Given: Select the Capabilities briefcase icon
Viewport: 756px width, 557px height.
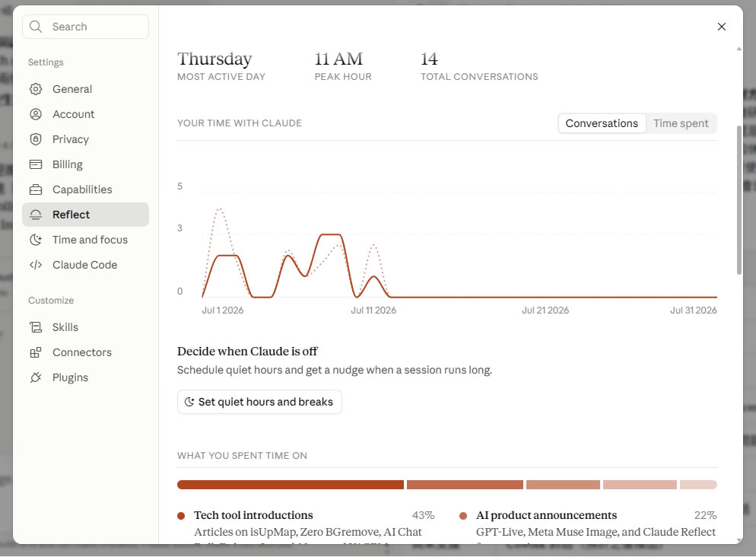Looking at the screenshot, I should 36,189.
